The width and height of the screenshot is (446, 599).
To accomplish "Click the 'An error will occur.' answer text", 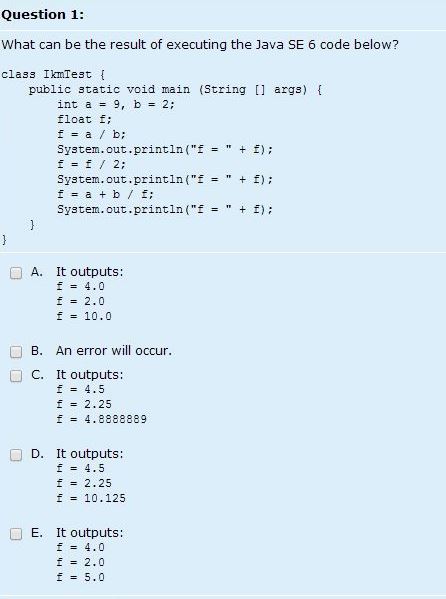I will tap(114, 351).
